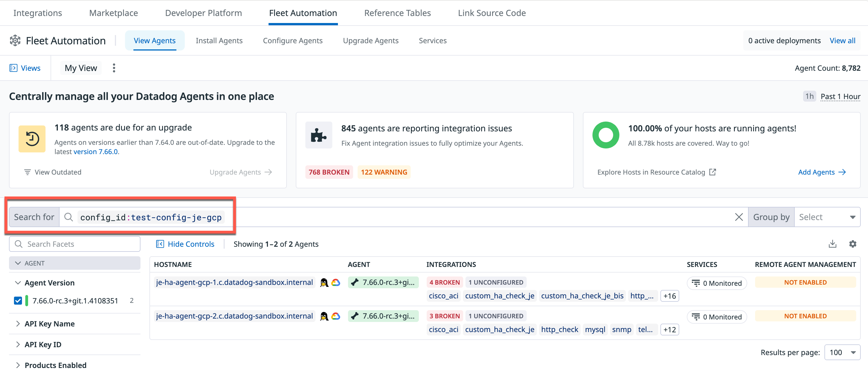
Task: Click the Fleet Automation gear logo
Action: 15,41
